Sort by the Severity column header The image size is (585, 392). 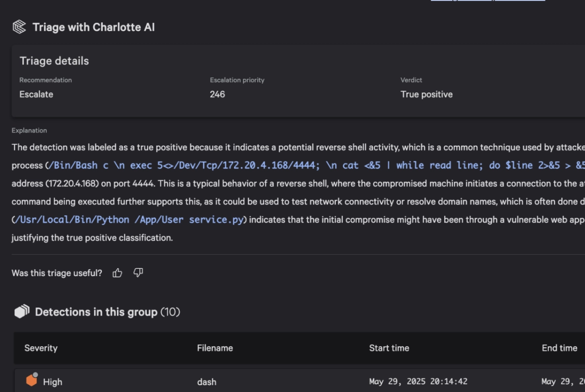click(41, 348)
